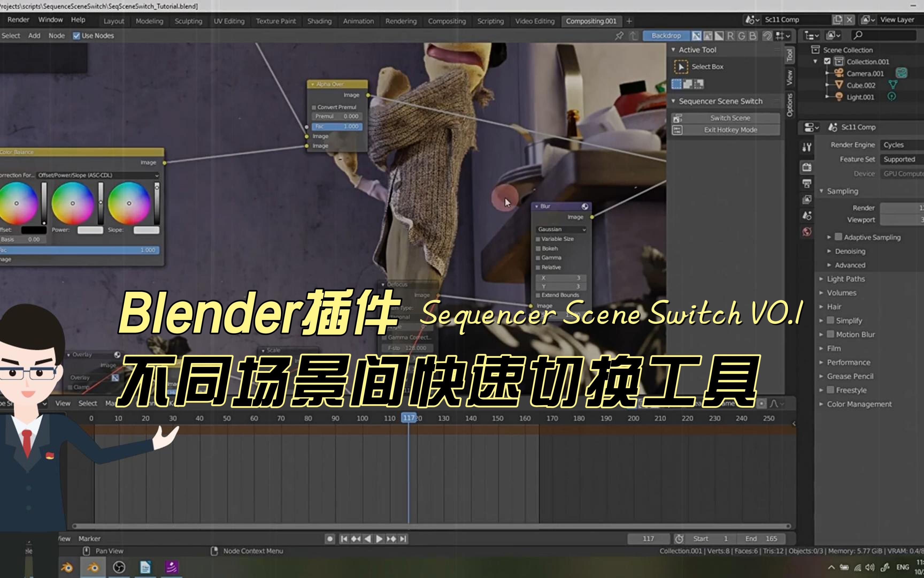
Task: Click the pin node tree icon
Action: pyautogui.click(x=619, y=36)
